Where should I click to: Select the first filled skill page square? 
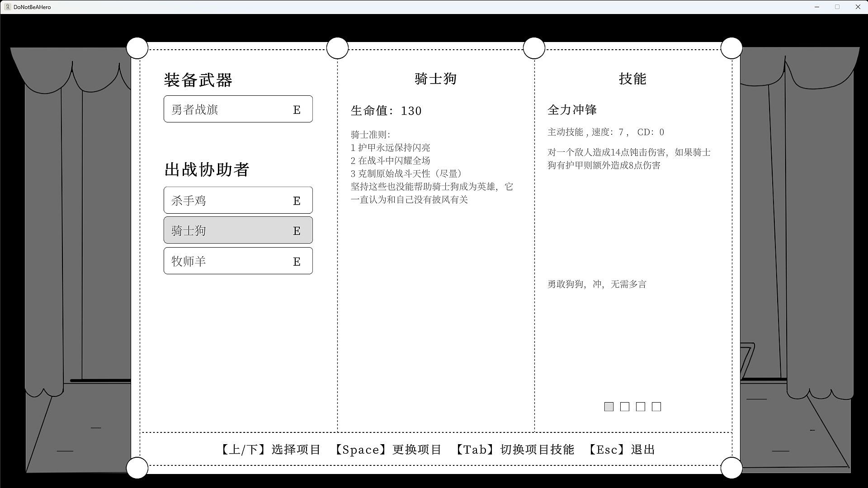609,407
